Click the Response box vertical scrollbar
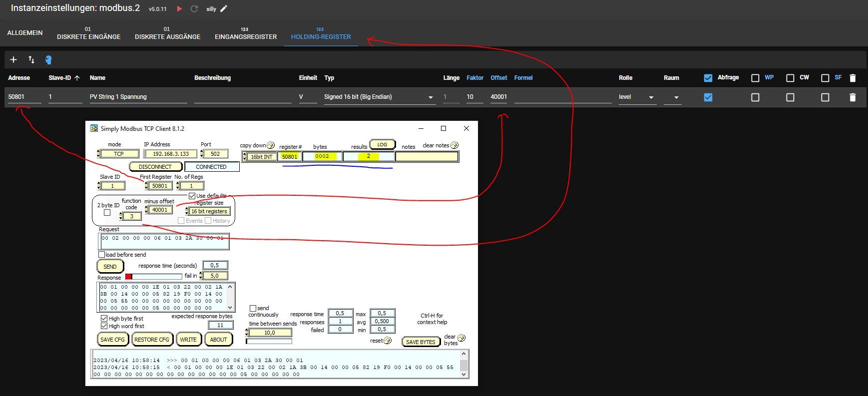868x396 pixels. click(230, 297)
